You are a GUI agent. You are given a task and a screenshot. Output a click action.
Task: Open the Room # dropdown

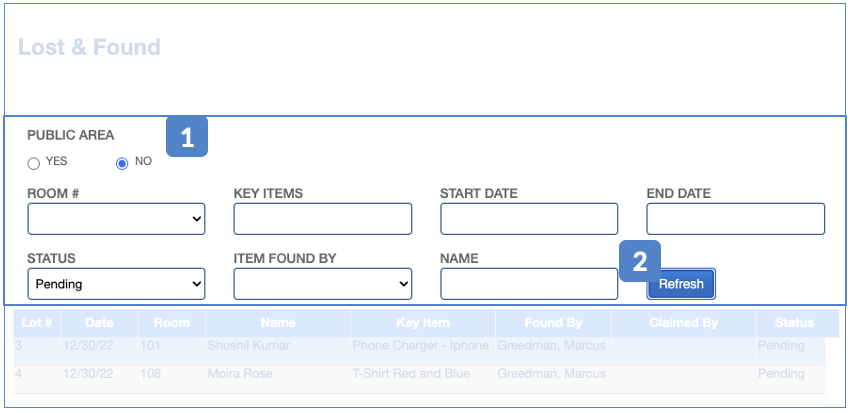click(116, 219)
